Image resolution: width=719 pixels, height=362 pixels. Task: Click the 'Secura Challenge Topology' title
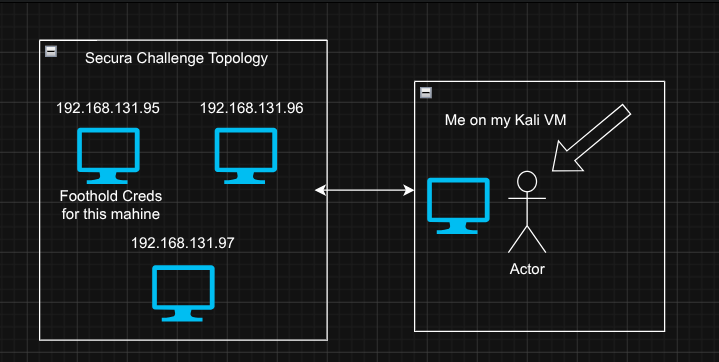pos(177,58)
